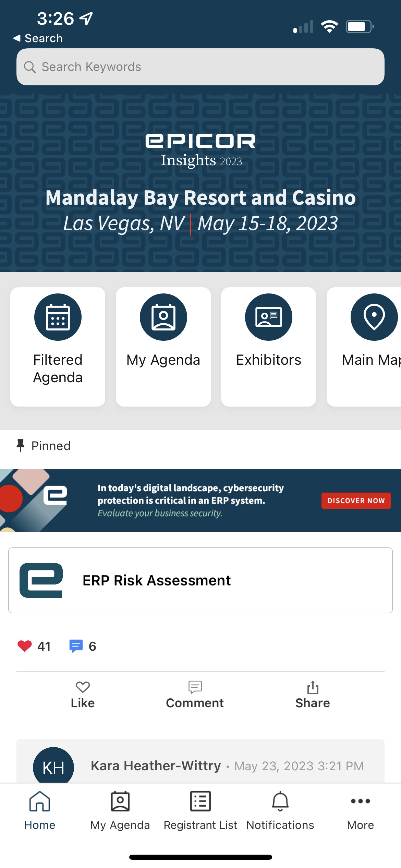This screenshot has height=868, width=401.
Task: Tap the Pinned pushpin icon
Action: (21, 446)
